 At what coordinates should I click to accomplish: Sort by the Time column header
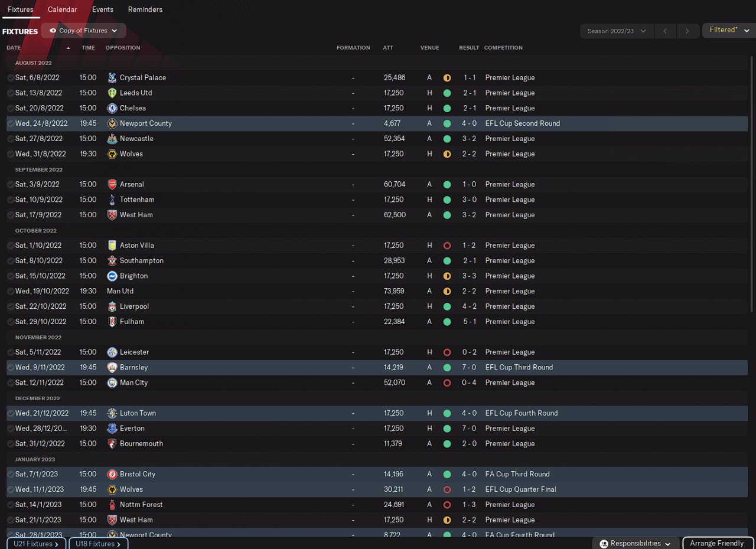tap(88, 48)
